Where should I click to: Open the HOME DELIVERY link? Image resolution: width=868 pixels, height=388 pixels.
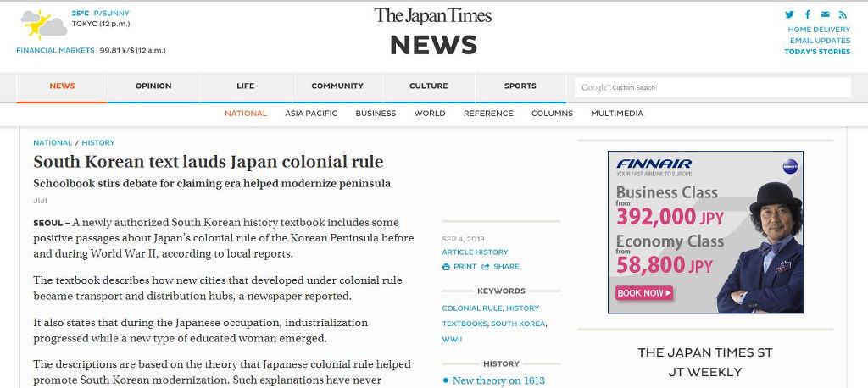coord(819,30)
